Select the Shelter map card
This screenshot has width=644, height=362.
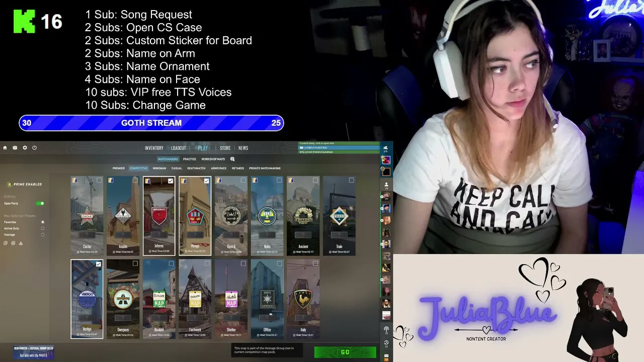coord(231,299)
